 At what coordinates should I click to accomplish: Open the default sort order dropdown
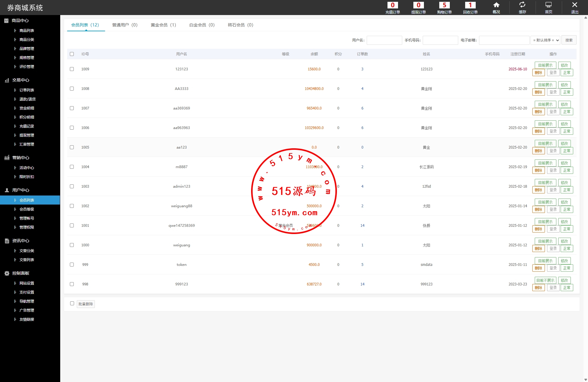click(545, 40)
